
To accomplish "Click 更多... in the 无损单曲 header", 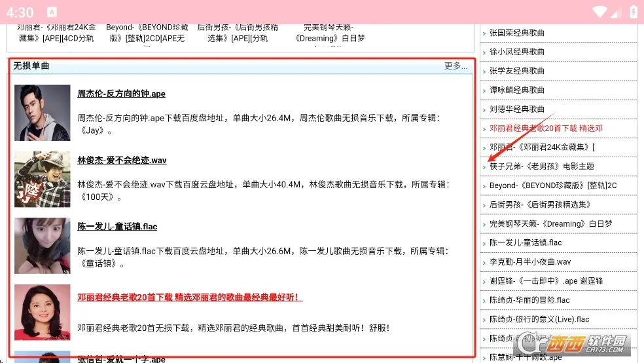I will (x=456, y=66).
